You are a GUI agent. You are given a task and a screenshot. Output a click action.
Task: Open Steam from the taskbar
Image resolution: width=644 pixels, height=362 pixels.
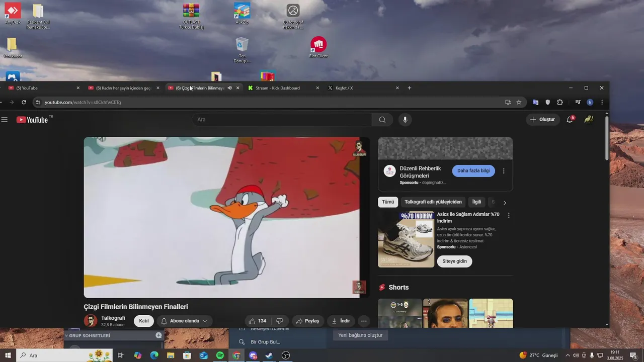pos(270,355)
